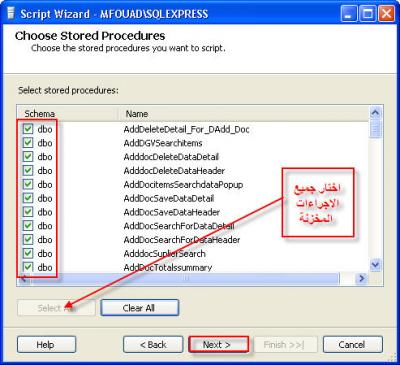The height and width of the screenshot is (365, 400).
Task: Open Help for the wizard
Action: click(46, 344)
